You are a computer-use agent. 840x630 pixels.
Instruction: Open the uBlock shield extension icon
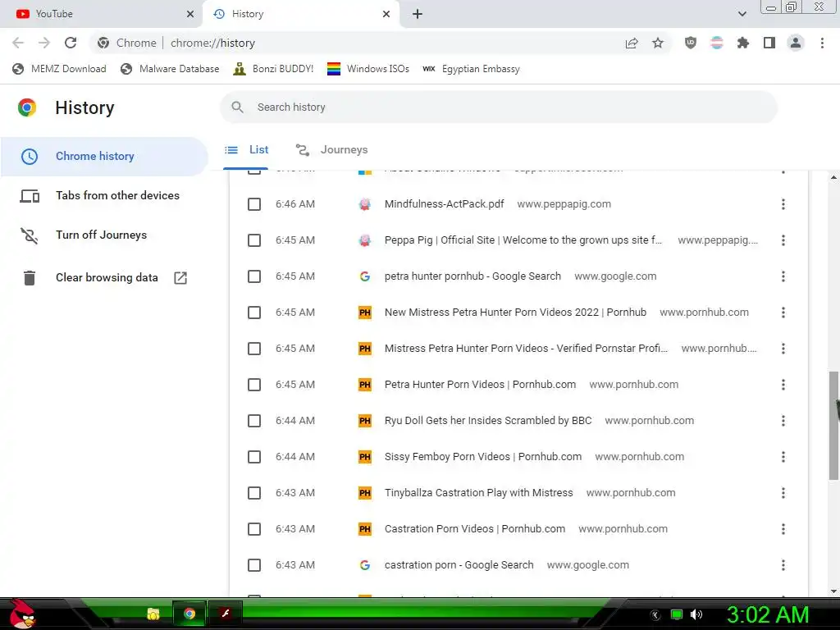click(x=691, y=43)
